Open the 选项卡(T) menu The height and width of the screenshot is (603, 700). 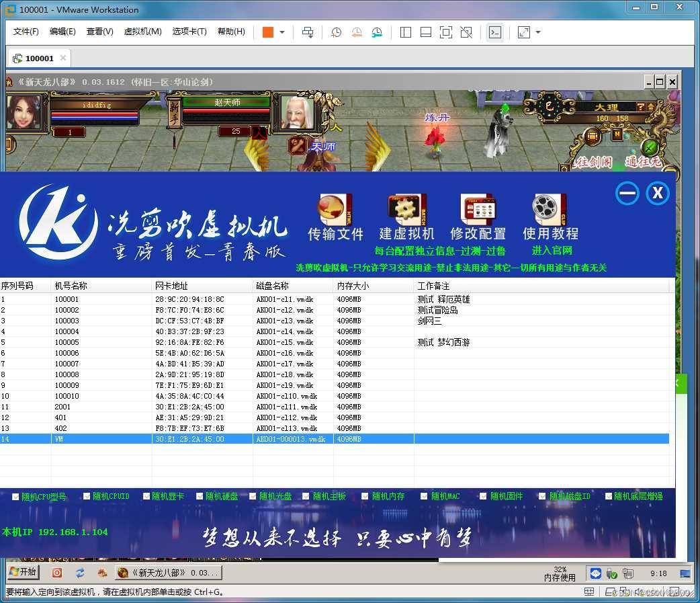[189, 32]
